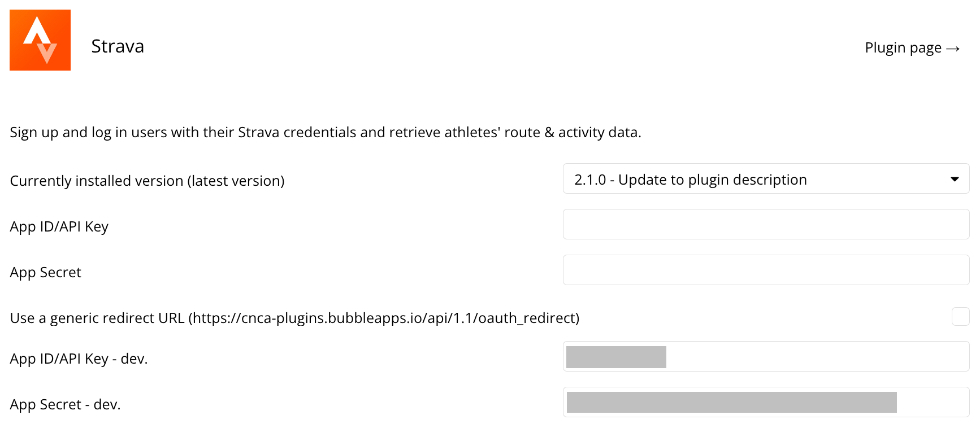Open the Plugin page link
Image resolution: width=980 pixels, height=428 pixels.
903,48
